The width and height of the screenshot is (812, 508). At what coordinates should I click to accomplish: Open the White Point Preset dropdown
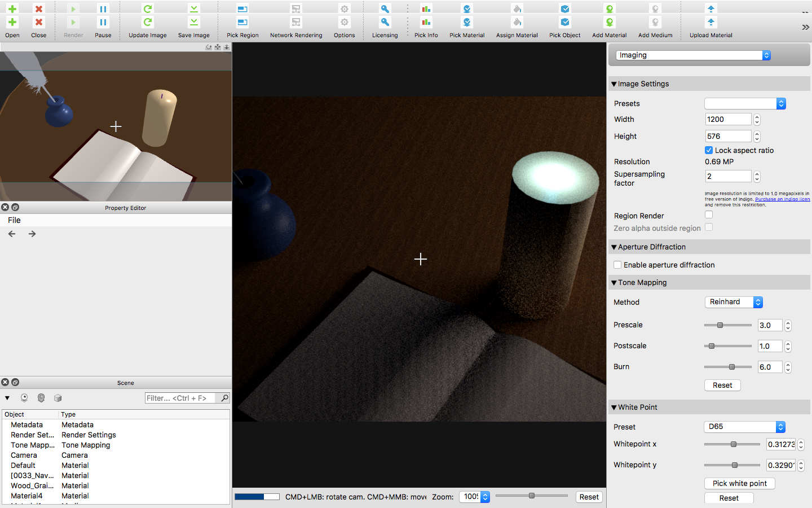click(744, 427)
